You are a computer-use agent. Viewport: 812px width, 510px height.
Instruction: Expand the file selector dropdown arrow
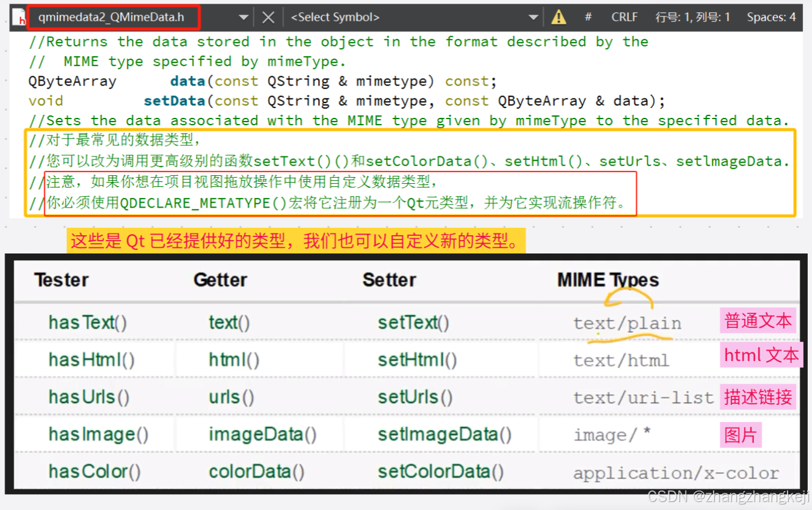tap(243, 18)
